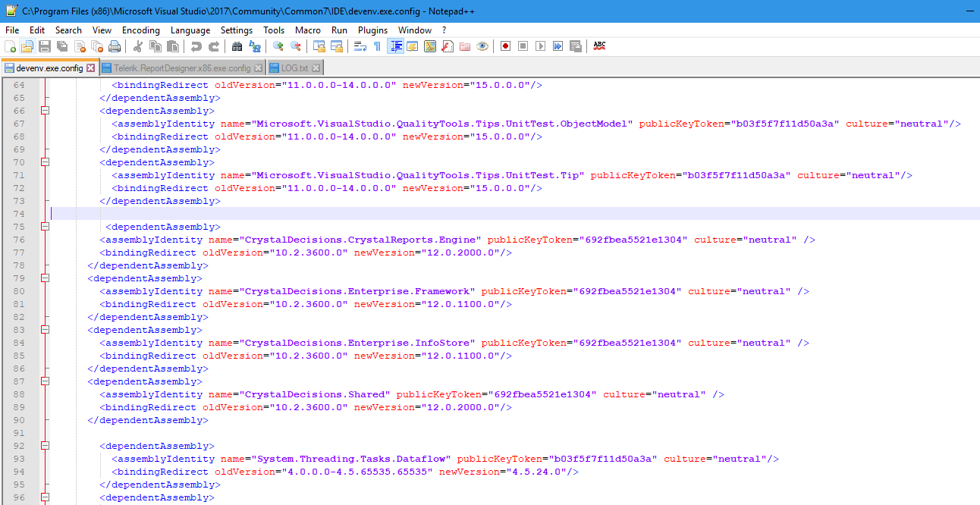Undo the last edit from the toolbar

click(196, 46)
